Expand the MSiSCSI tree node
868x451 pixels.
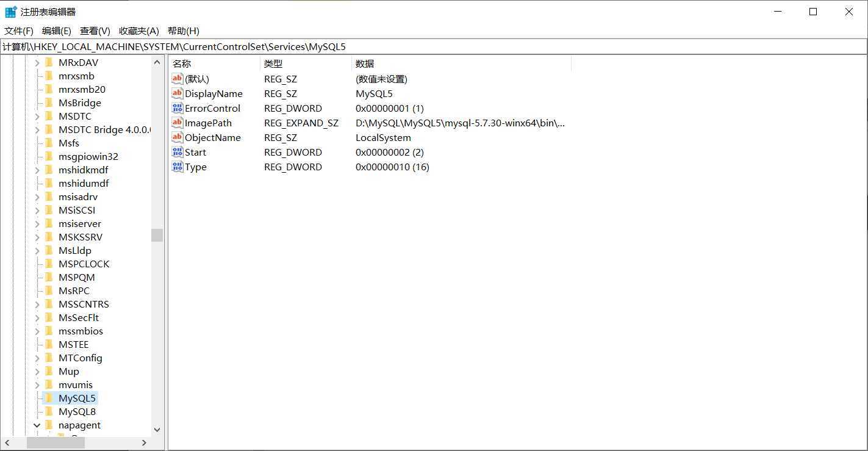(x=37, y=210)
